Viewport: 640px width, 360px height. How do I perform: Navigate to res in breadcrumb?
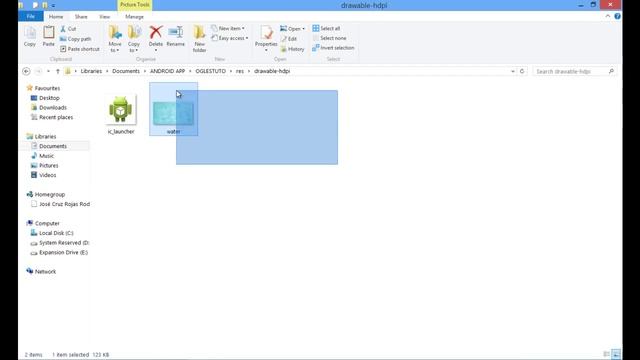240,71
